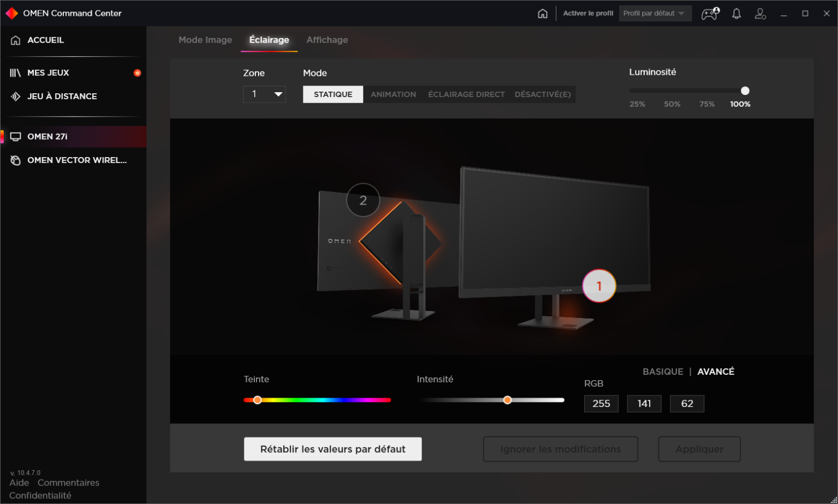Image resolution: width=838 pixels, height=504 pixels.
Task: Open the user account icon
Action: tap(761, 14)
